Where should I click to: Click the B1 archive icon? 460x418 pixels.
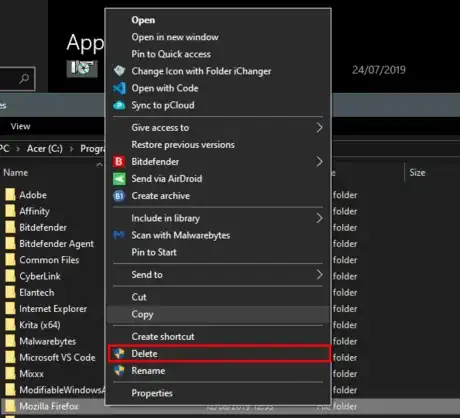pos(119,196)
